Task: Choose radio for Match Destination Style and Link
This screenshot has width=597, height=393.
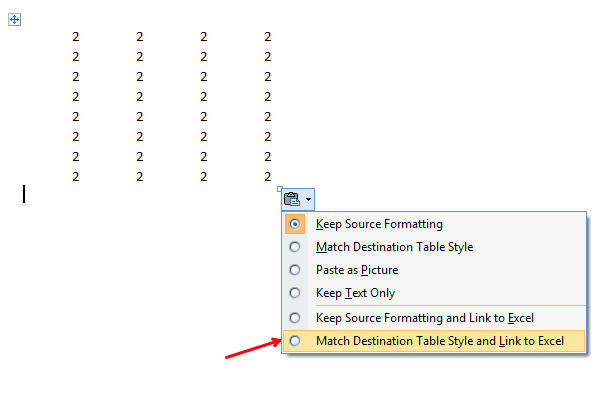Action: (295, 341)
